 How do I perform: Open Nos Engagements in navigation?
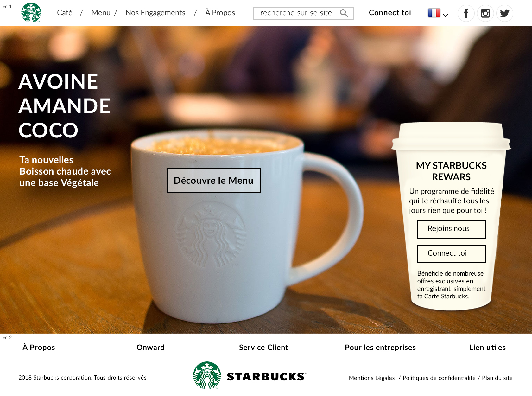pos(155,13)
